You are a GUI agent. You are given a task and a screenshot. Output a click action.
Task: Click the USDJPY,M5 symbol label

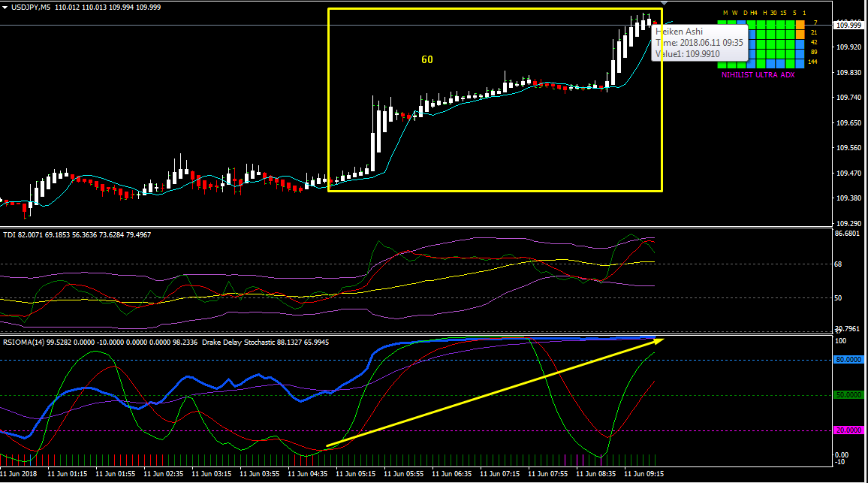pos(31,8)
